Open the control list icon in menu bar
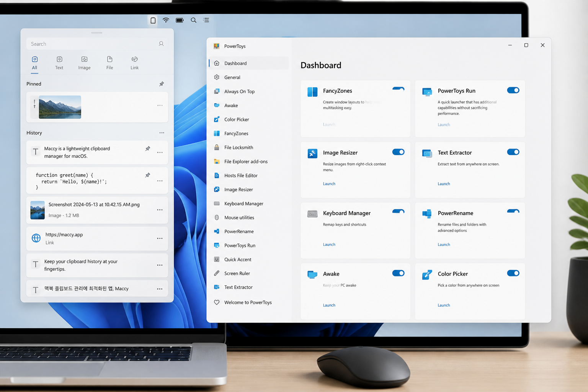 pyautogui.click(x=206, y=20)
